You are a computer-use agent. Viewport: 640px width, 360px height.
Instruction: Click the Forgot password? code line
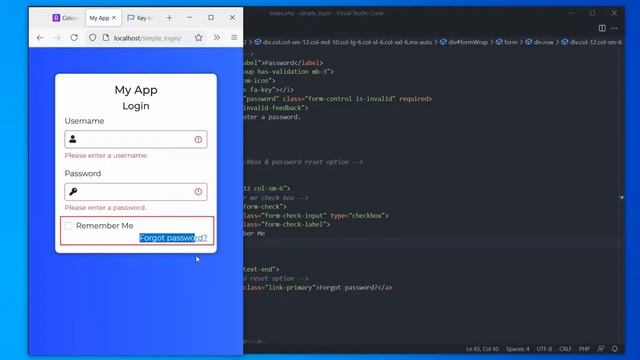pyautogui.click(x=318, y=288)
